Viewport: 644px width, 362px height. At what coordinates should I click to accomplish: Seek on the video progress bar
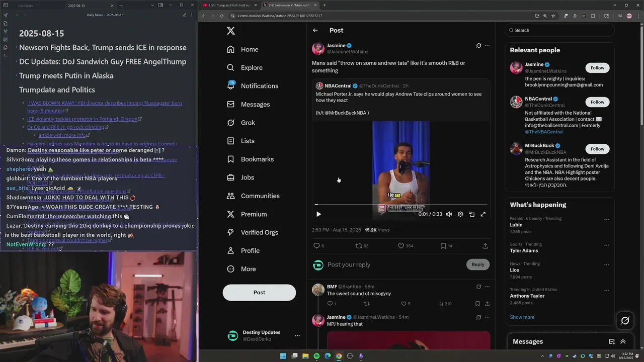401,205
